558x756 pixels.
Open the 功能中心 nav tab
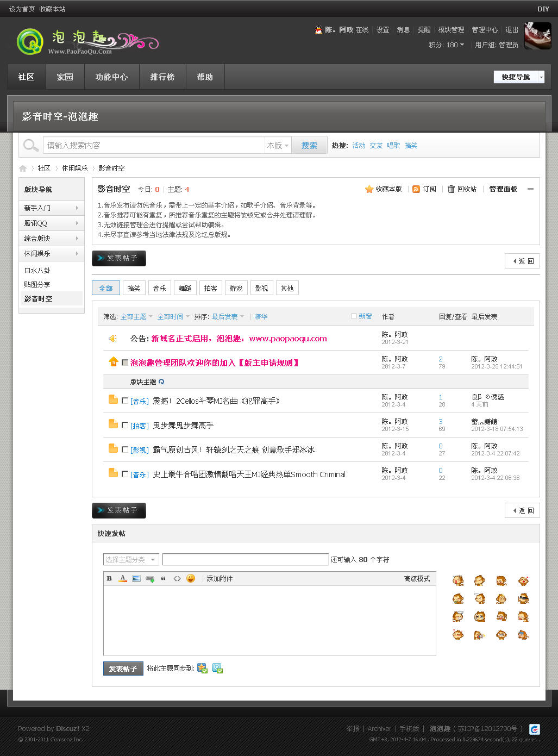click(112, 77)
